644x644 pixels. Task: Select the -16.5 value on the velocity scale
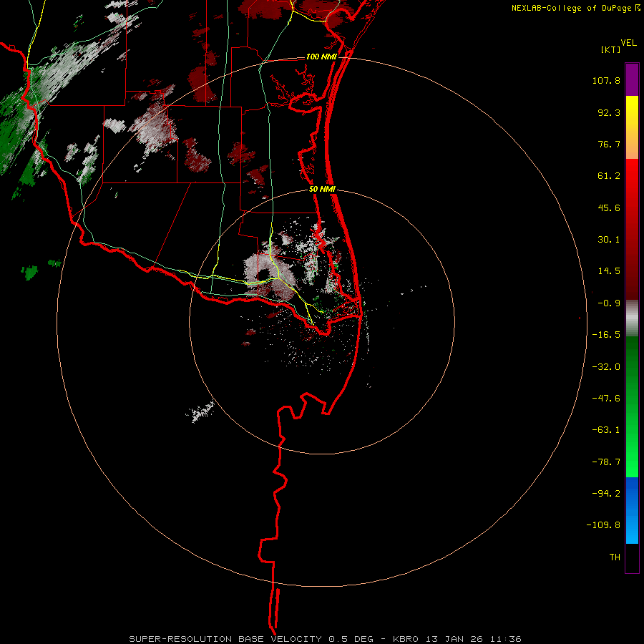606,335
